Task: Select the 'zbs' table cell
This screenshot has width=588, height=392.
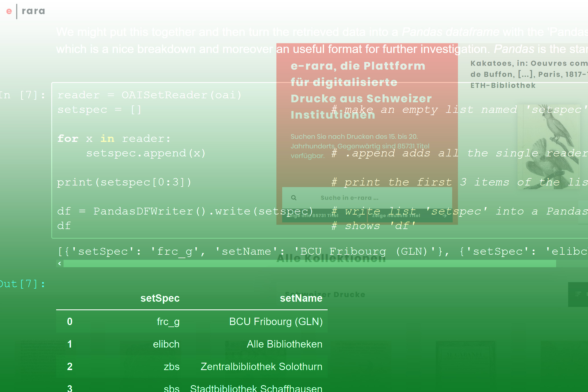Action: [x=171, y=367]
